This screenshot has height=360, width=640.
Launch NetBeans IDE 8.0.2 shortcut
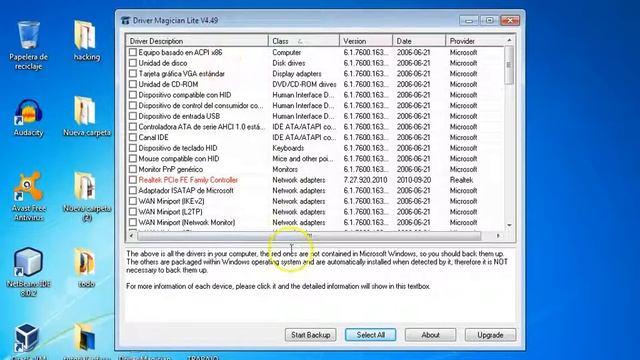[x=28, y=271]
